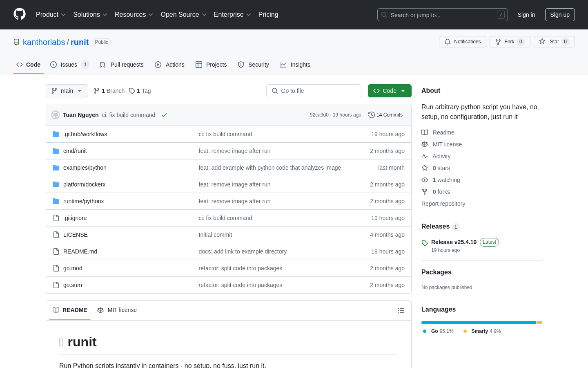Open Smarty 4.9% language link
This screenshot has width=588, height=368.
482,331
